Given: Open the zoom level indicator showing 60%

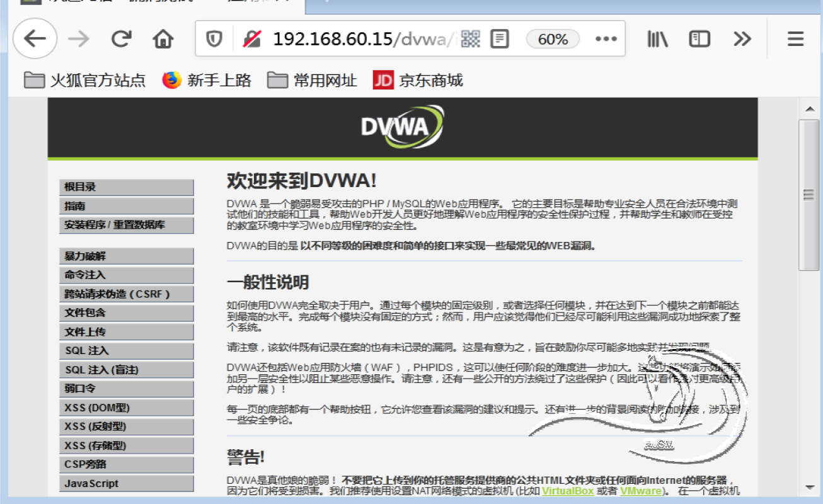Looking at the screenshot, I should pos(552,38).
